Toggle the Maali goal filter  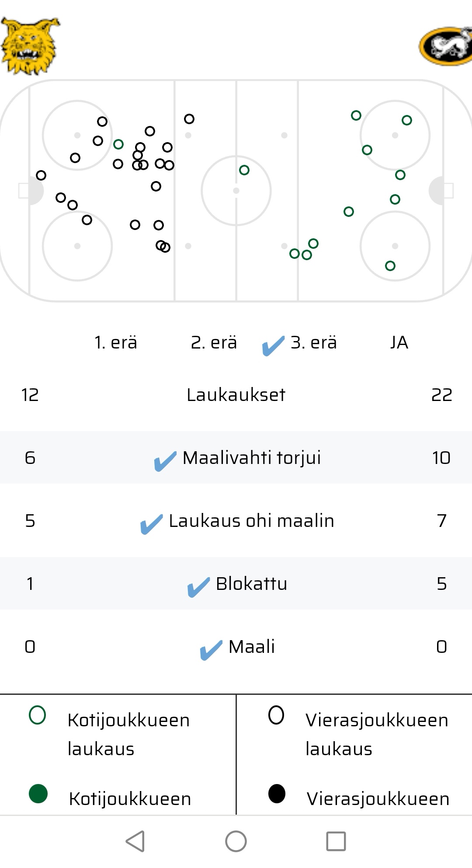point(237,648)
